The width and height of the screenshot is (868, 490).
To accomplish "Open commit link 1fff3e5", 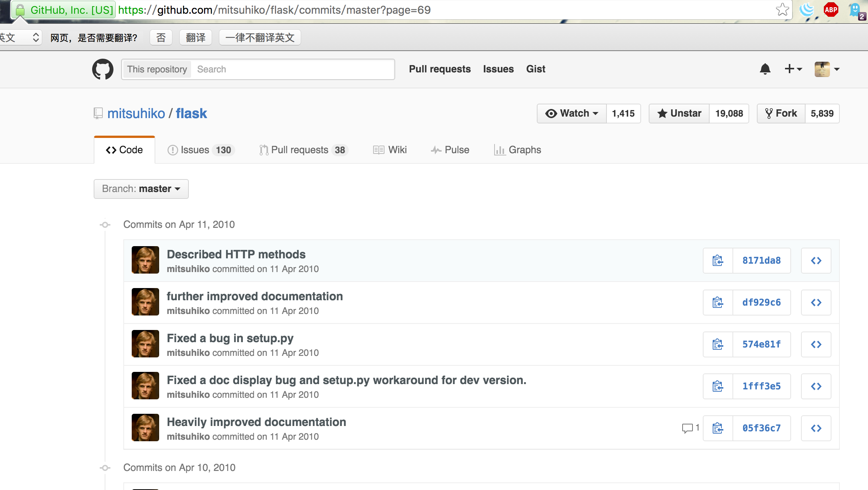I will [x=761, y=386].
